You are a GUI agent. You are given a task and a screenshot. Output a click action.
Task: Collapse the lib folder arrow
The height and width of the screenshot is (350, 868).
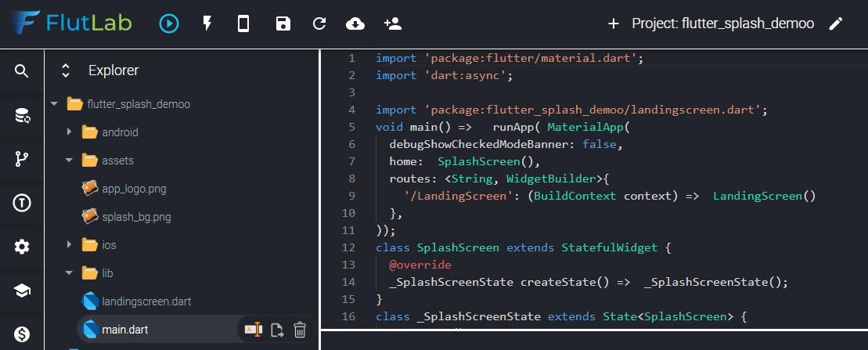tap(69, 273)
